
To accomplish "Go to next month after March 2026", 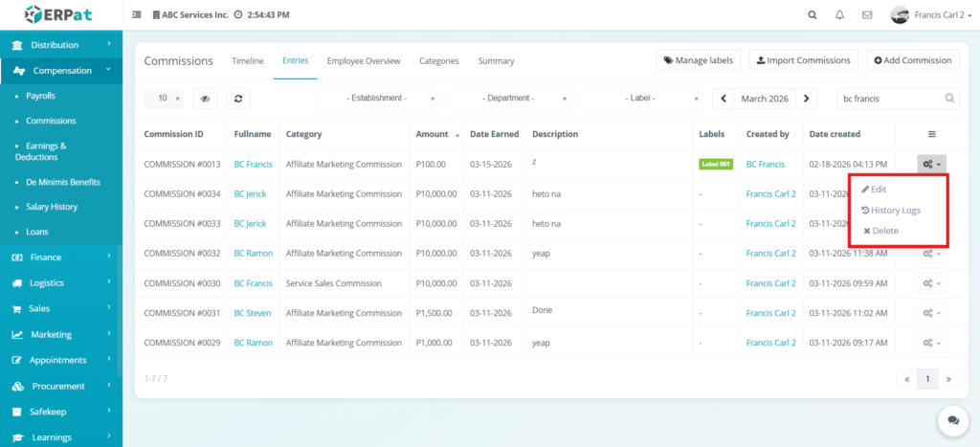I will (808, 99).
